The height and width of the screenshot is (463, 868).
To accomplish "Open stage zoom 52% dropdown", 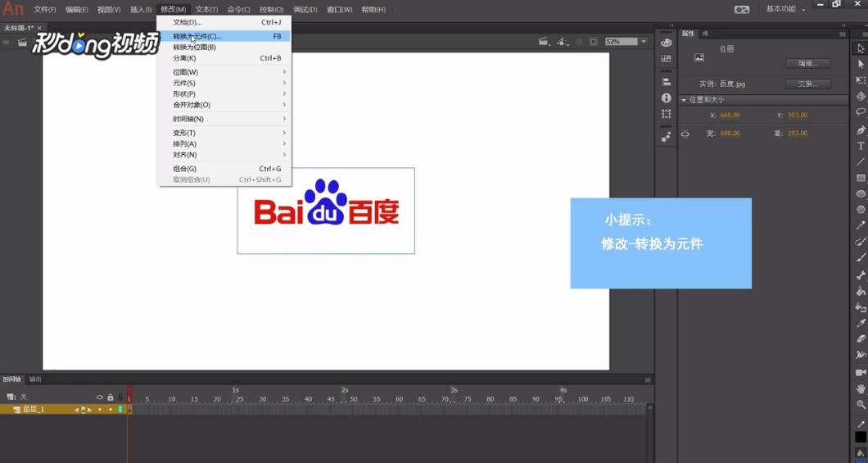I will click(644, 42).
